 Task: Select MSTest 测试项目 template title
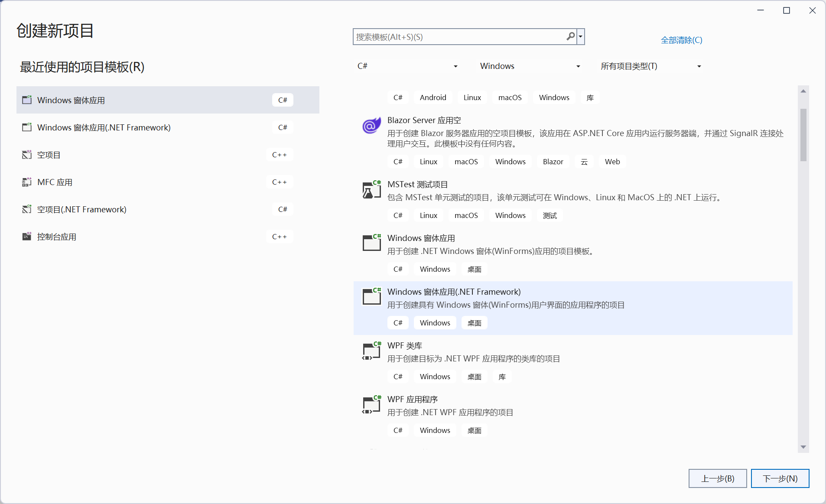(418, 184)
